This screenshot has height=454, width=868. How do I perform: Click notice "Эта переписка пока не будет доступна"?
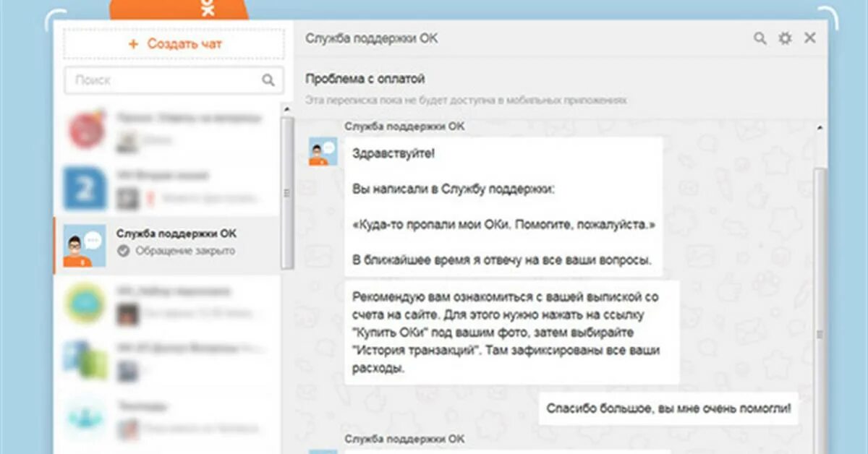466,100
